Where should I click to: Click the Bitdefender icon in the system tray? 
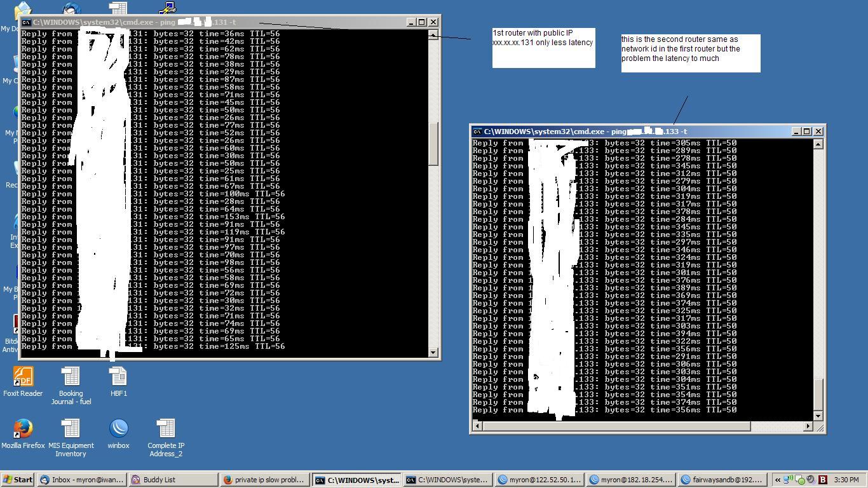click(x=823, y=480)
